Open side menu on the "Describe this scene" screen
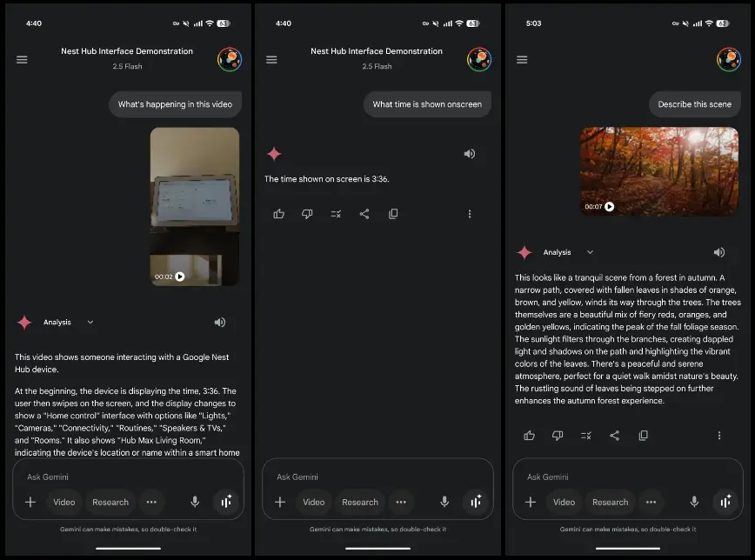The height and width of the screenshot is (560, 755). point(522,60)
